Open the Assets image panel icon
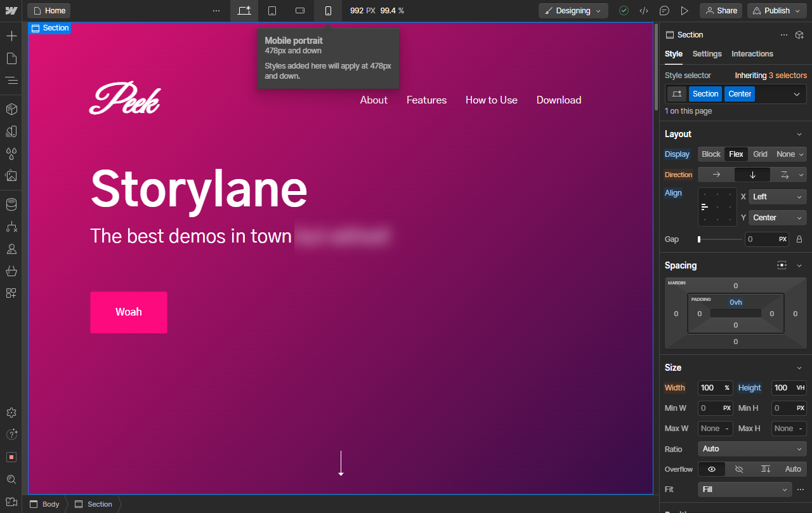This screenshot has width=812, height=513. (11, 176)
